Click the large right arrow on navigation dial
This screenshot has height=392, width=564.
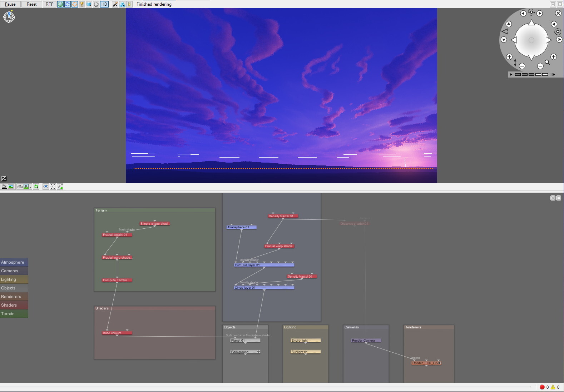(x=549, y=40)
